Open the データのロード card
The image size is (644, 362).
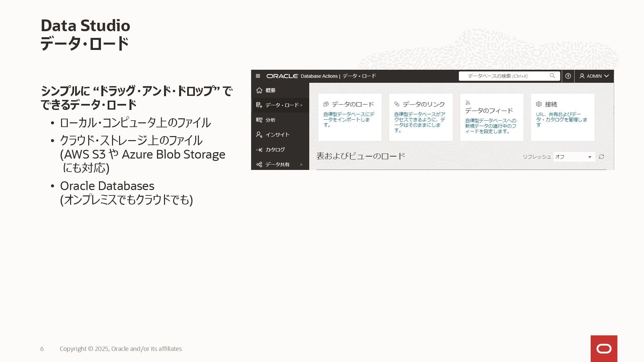pyautogui.click(x=350, y=117)
